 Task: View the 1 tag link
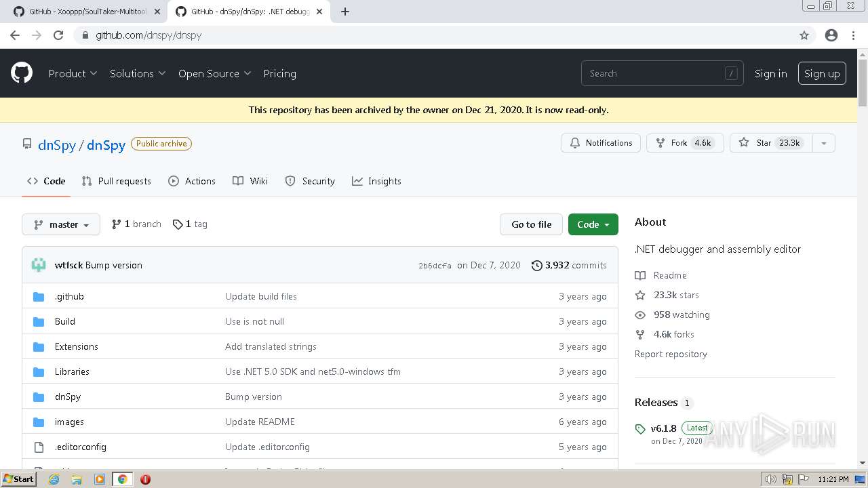pyautogui.click(x=190, y=224)
